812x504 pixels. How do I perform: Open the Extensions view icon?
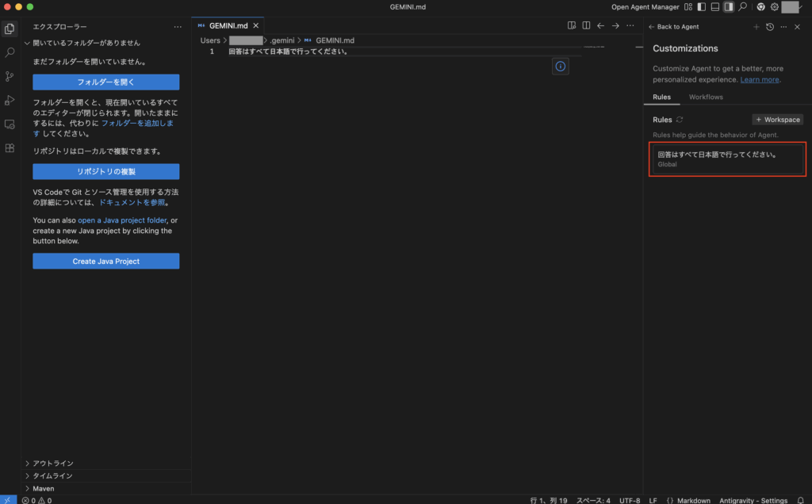point(10,148)
